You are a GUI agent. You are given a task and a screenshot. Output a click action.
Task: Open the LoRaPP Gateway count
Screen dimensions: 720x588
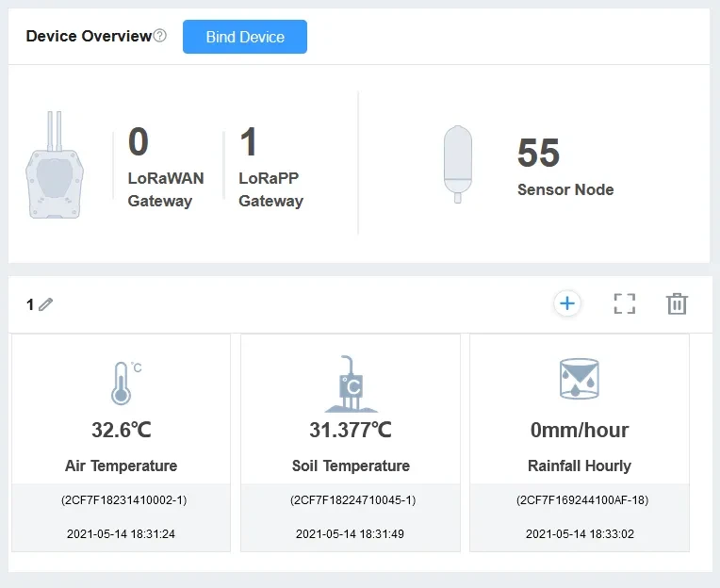[x=249, y=143]
